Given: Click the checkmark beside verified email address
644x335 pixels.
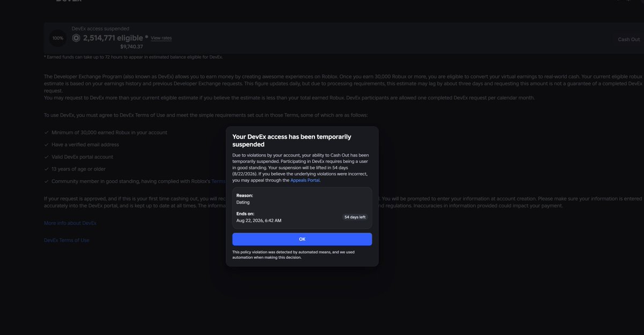Looking at the screenshot, I should (47, 145).
